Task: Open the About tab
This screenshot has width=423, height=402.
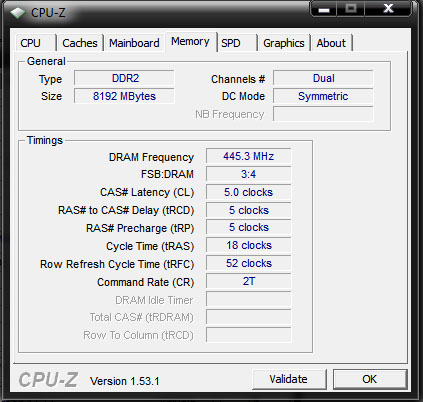Action: point(331,43)
